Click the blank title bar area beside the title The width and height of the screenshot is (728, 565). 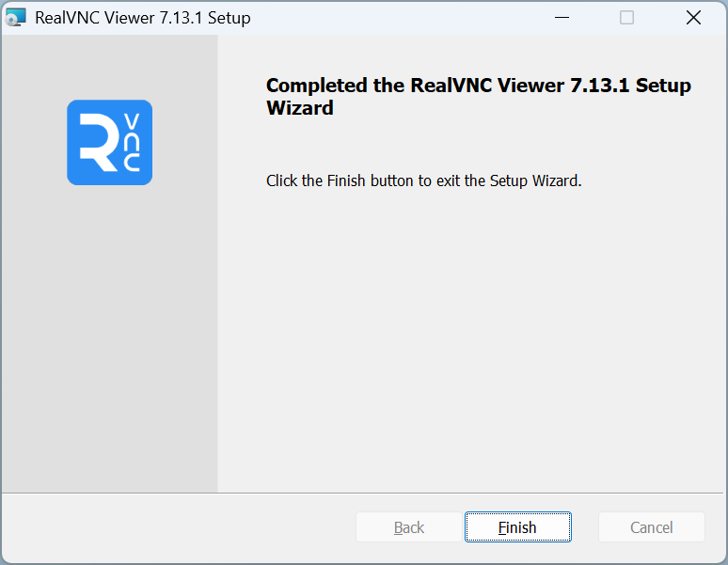395,18
